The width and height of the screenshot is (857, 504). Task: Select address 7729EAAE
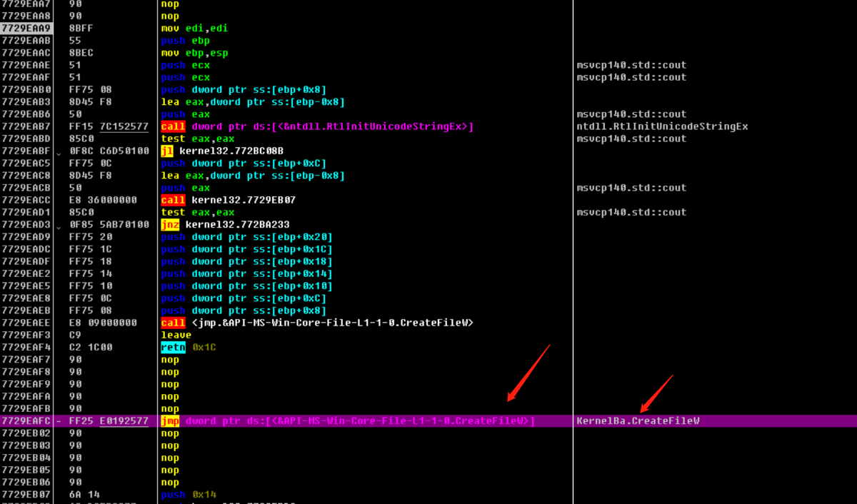click(26, 65)
